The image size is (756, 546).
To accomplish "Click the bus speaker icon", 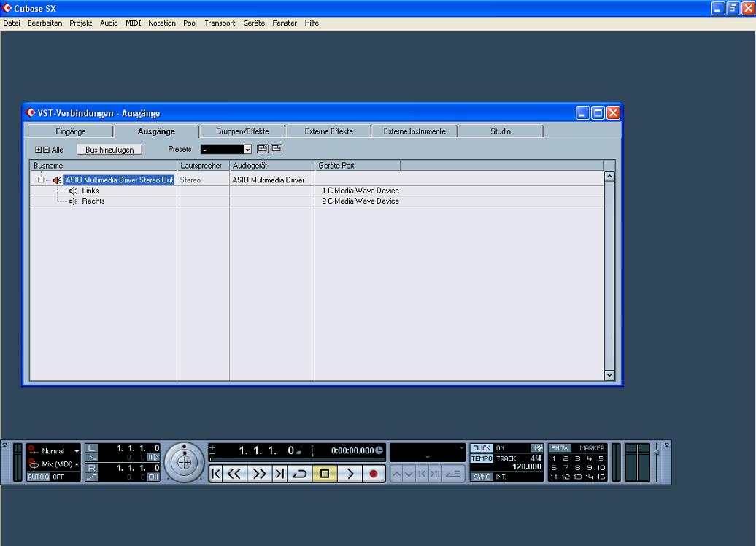I will tap(57, 180).
